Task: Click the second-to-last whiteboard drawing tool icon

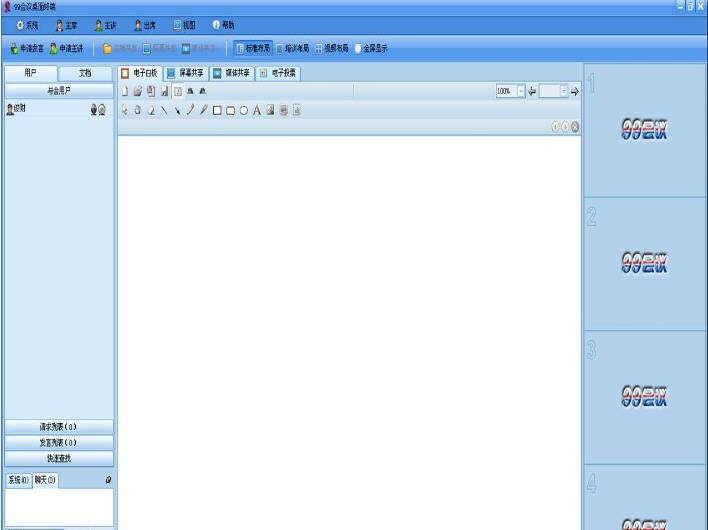Action: click(284, 110)
